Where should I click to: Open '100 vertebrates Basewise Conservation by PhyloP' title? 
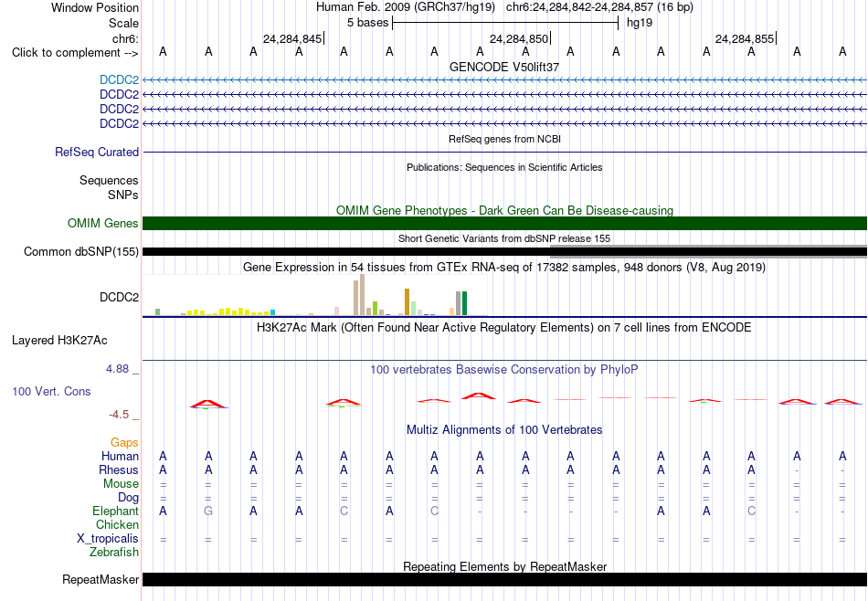coord(504,369)
